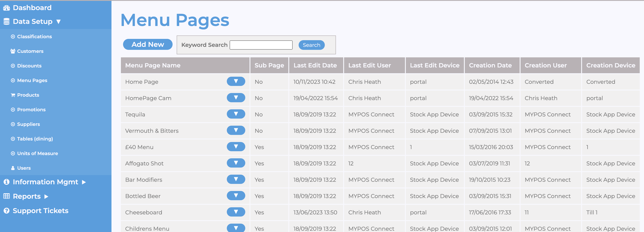Click the Last Edit User column header
644x232 pixels.
[375, 65]
